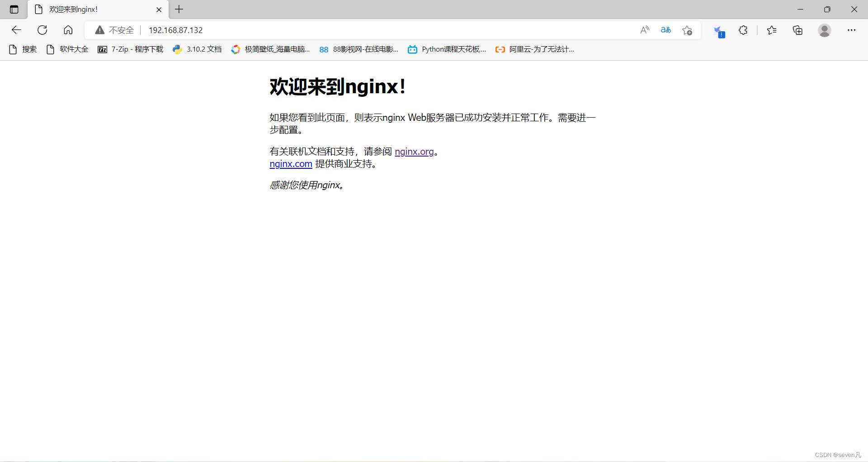Image resolution: width=868 pixels, height=462 pixels.
Task: Open the 7-Zip bookmark
Action: tap(130, 49)
